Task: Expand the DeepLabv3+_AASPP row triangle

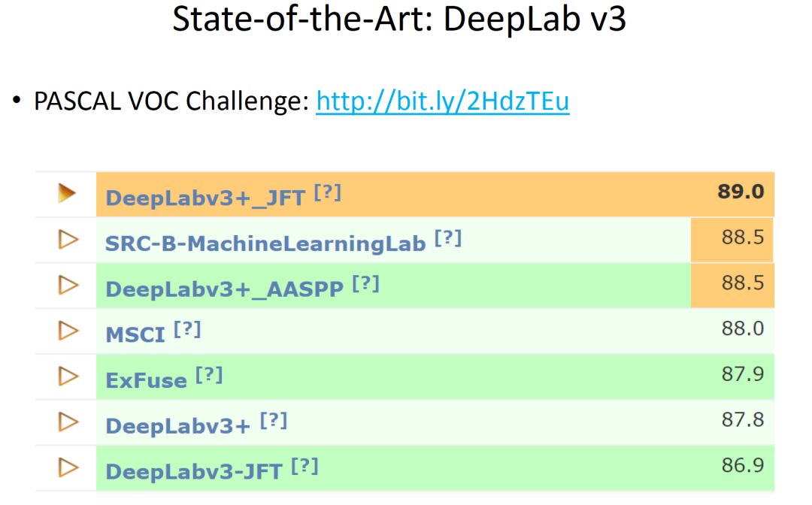Action: coord(68,286)
